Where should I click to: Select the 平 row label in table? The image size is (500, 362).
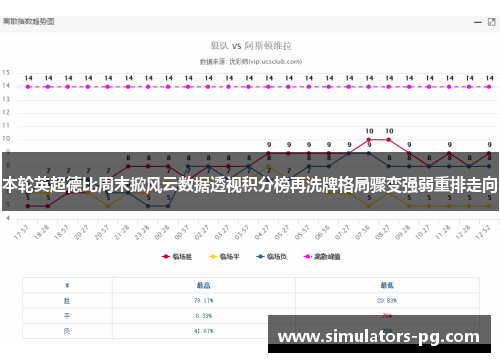point(67,316)
